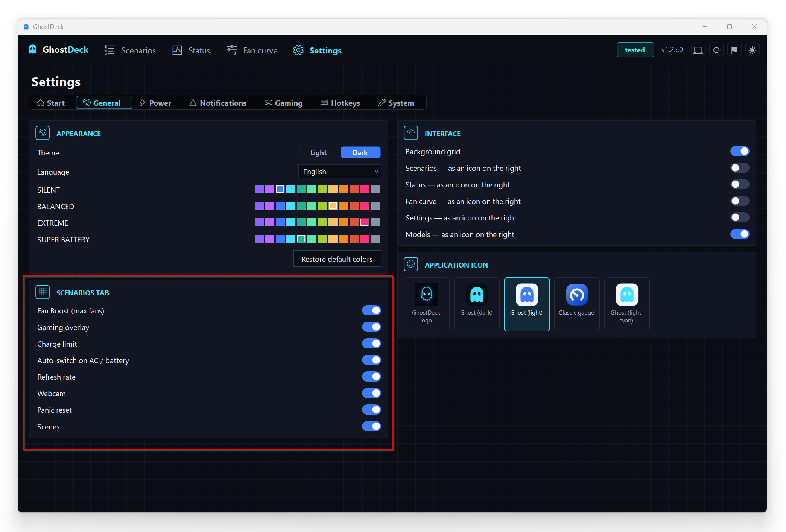
Task: Switch to the Hotkeys settings tab
Action: pyautogui.click(x=340, y=103)
